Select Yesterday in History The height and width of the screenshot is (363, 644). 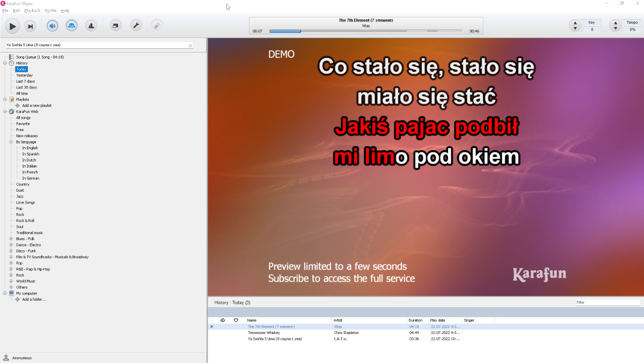24,75
